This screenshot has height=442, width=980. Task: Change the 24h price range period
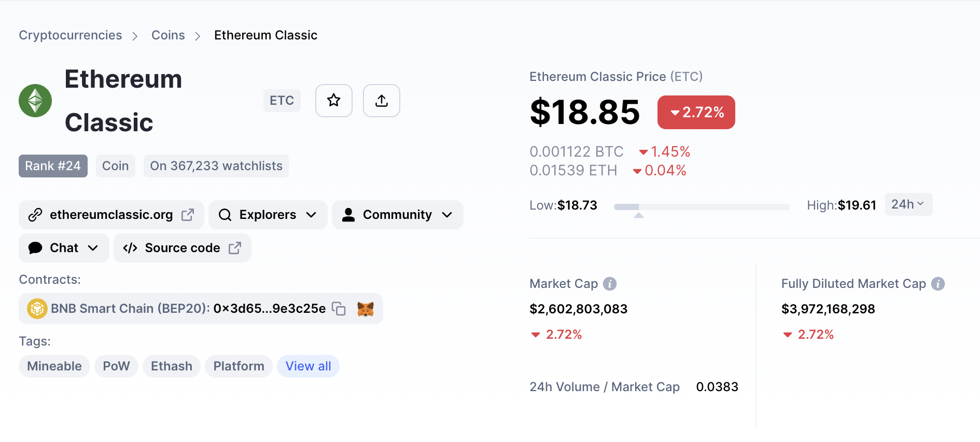coord(908,204)
